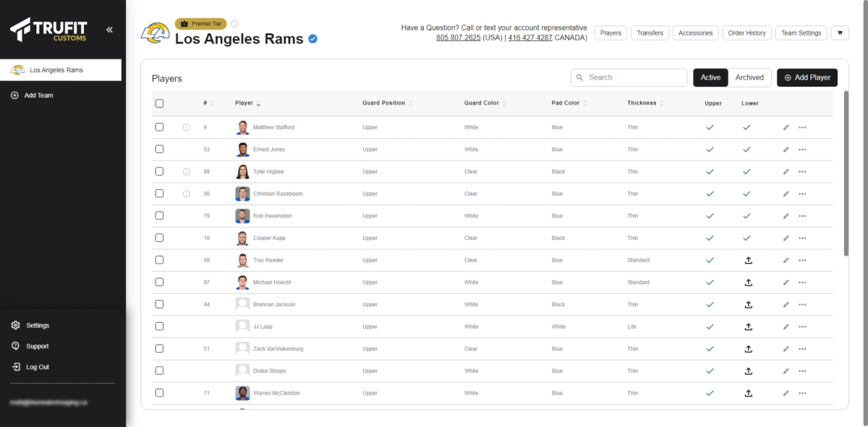Open more options for Warren McClendon
Image resolution: width=868 pixels, height=427 pixels.
point(802,393)
